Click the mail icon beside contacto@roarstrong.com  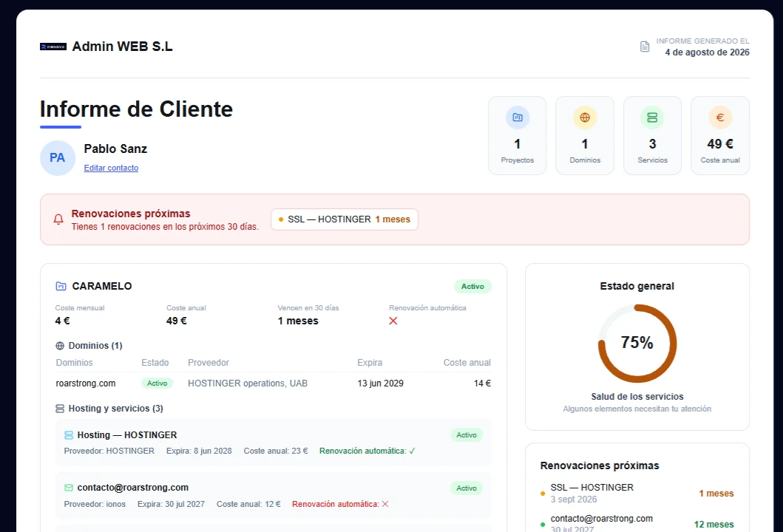(69, 488)
